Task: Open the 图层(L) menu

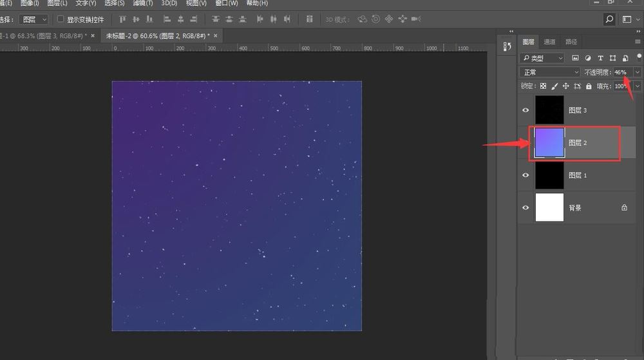Action: 57,3
